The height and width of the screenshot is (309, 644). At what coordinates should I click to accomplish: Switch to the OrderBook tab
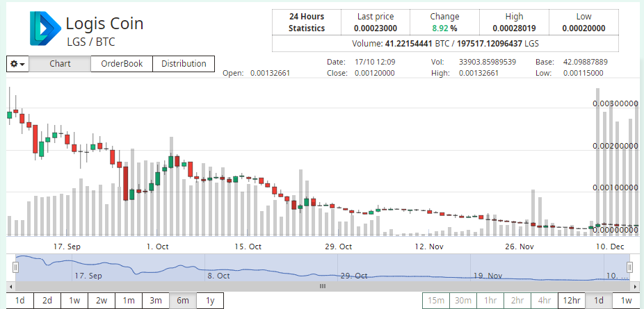(121, 64)
